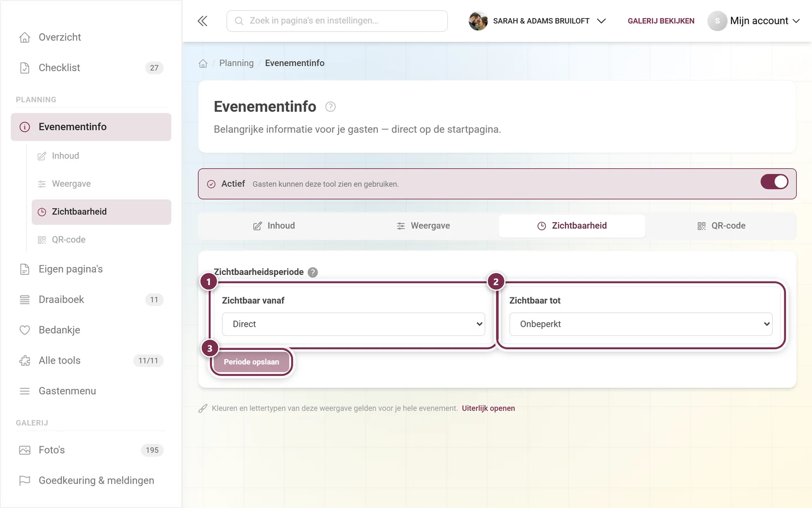
Task: Open the Uiterlijk openen link
Action: (x=488, y=408)
